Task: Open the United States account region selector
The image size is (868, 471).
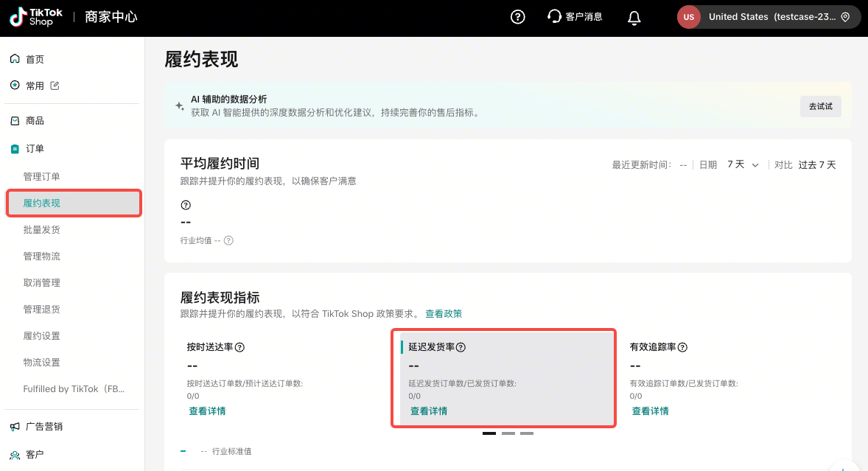Action: click(769, 17)
